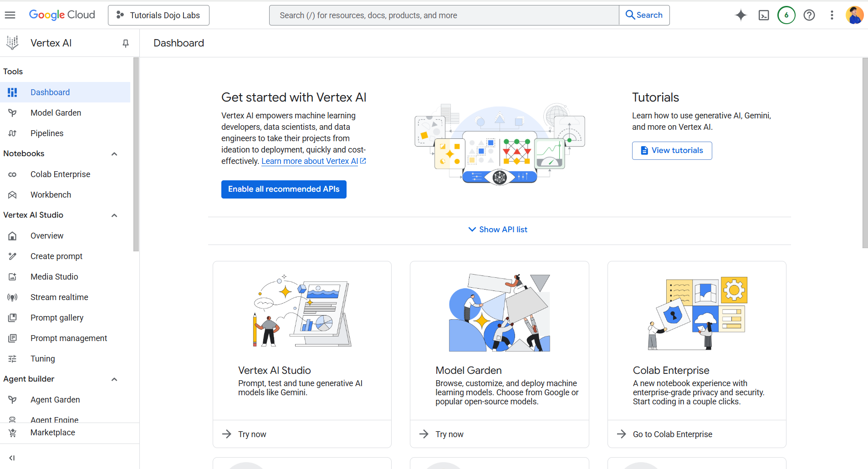Open the main navigation hamburger menu
This screenshot has height=469, width=868.
(x=10, y=15)
